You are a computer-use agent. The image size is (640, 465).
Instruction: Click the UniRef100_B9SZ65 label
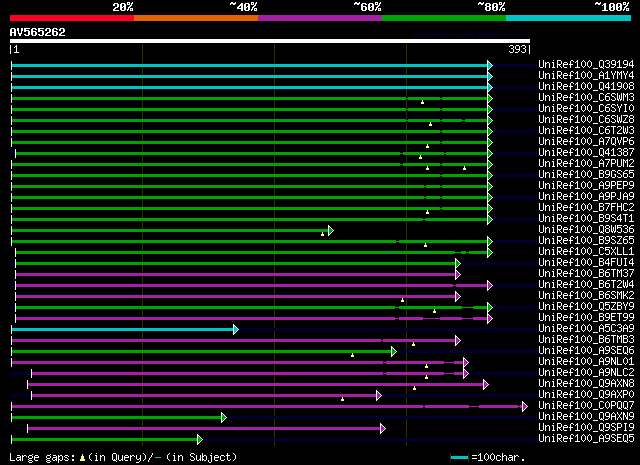click(x=586, y=241)
